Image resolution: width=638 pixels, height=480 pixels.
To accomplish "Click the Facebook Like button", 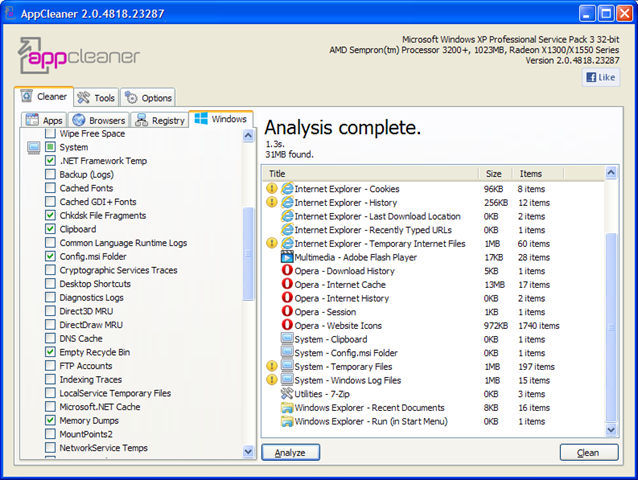I will 601,77.
